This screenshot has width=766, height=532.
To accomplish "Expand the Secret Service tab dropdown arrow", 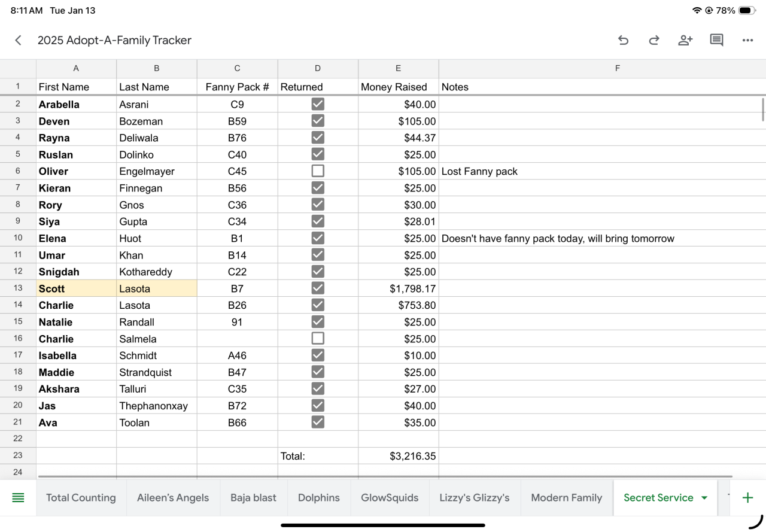I will pos(704,498).
